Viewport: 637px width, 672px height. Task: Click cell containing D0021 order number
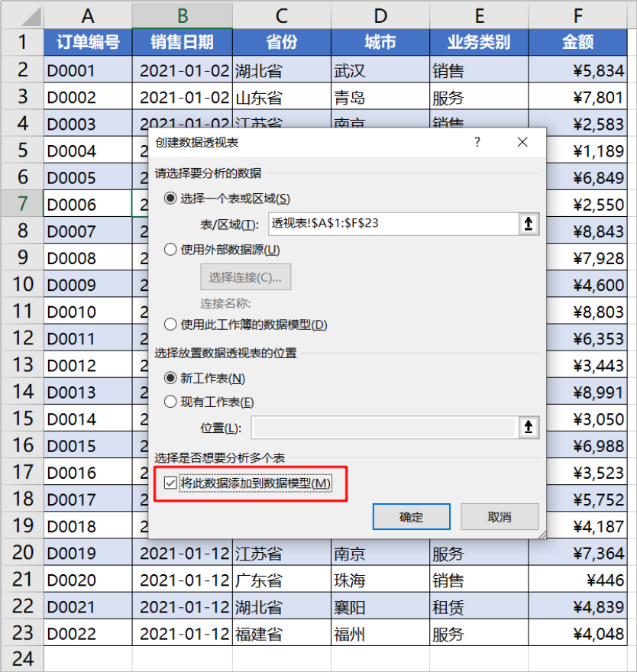click(x=87, y=607)
